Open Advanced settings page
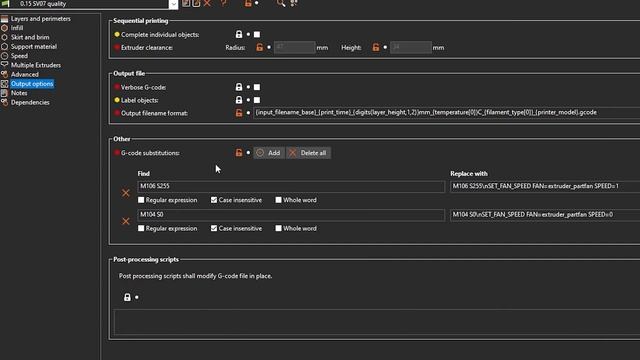 [x=24, y=75]
